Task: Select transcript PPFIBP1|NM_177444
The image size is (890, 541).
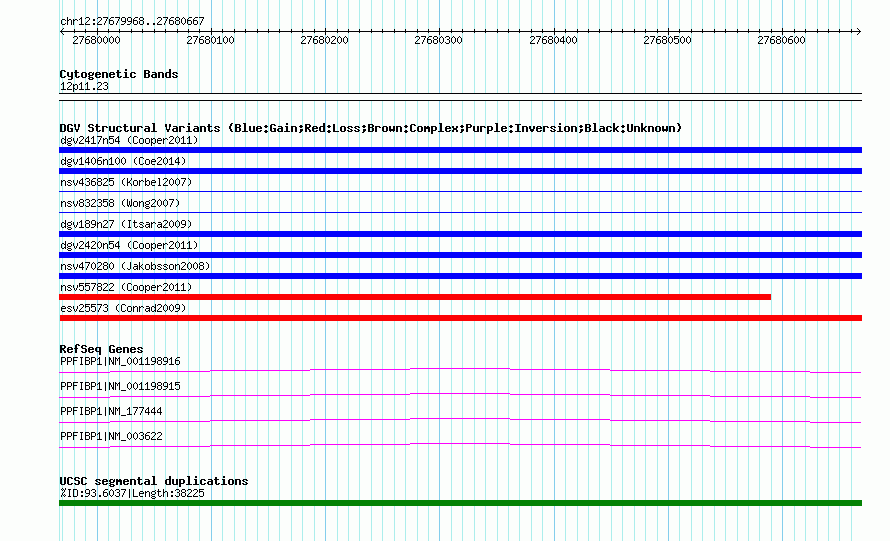Action: click(x=111, y=412)
